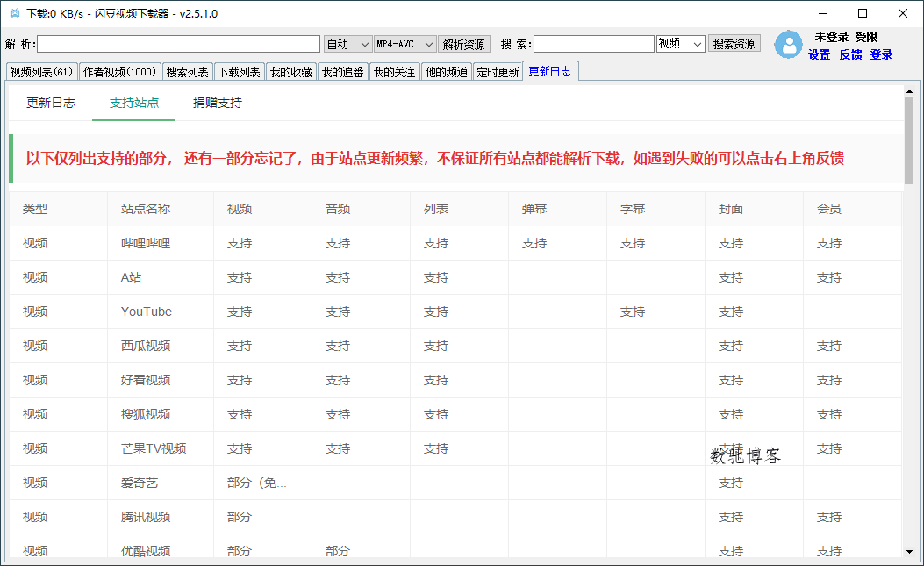Click the scrollbar up arrow
The height and width of the screenshot is (566, 924).
coord(909,91)
